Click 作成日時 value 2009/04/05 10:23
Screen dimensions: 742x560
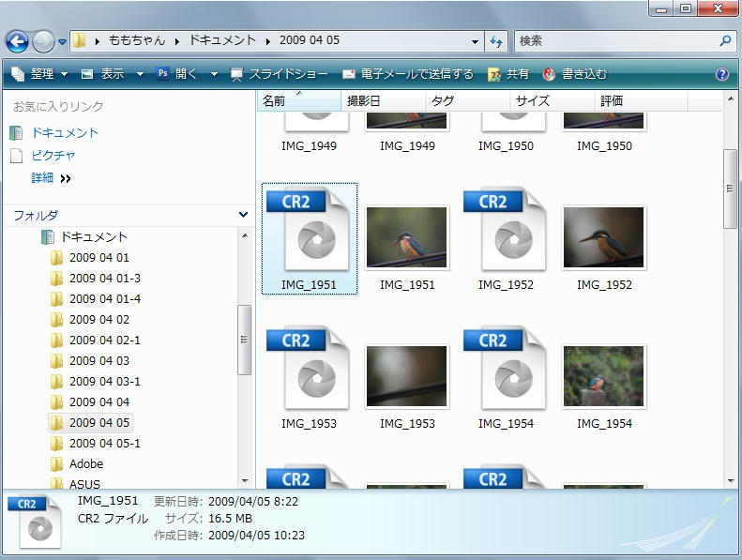tap(256, 536)
